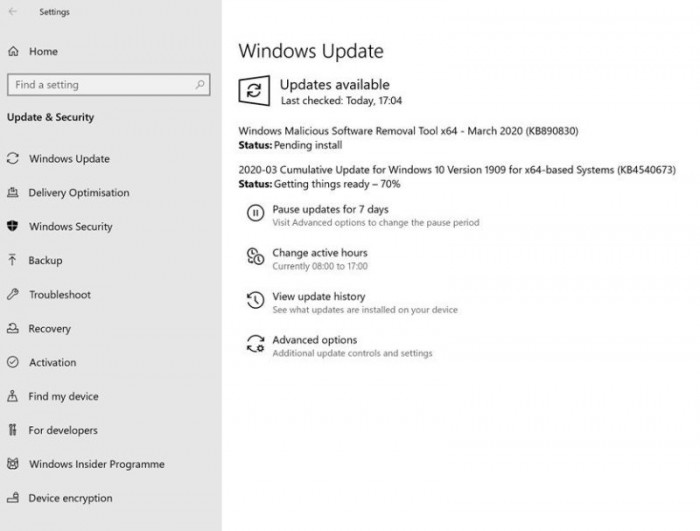The width and height of the screenshot is (700, 531).
Task: Click the search magnifier icon
Action: coord(201,85)
